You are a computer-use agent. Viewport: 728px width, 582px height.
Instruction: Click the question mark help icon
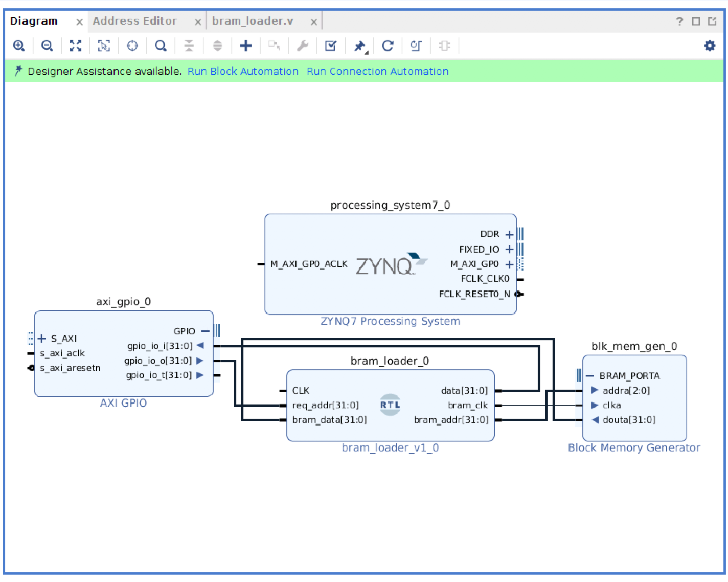tap(679, 21)
